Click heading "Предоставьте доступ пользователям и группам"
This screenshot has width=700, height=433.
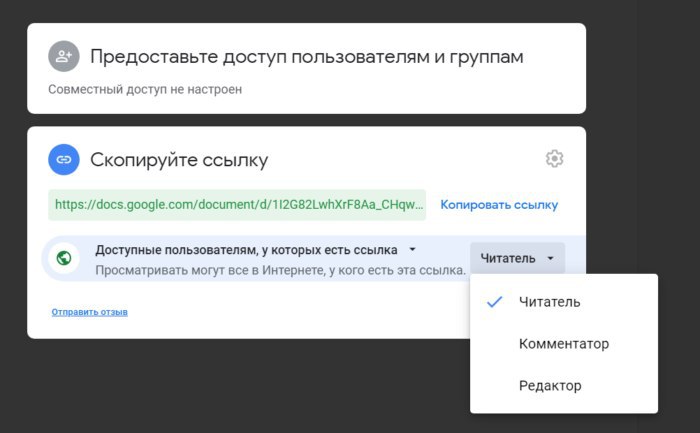click(306, 57)
